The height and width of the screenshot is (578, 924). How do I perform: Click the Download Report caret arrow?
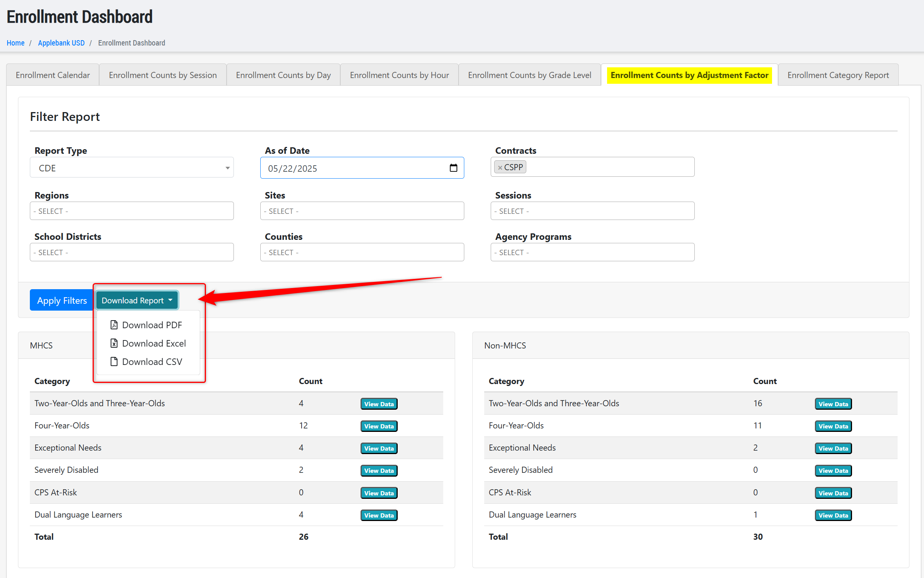170,300
